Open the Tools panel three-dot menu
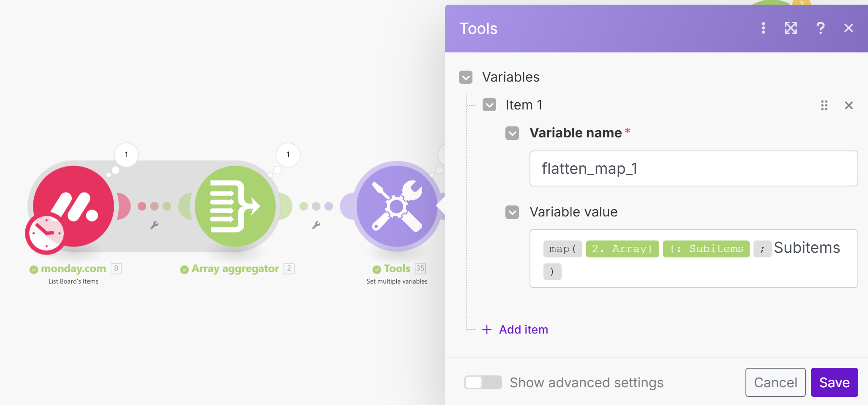 click(x=763, y=28)
